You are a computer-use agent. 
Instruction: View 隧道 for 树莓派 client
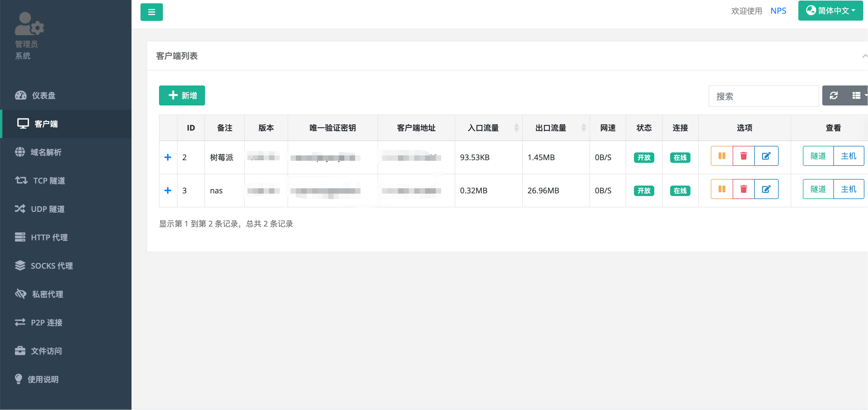[x=818, y=156]
